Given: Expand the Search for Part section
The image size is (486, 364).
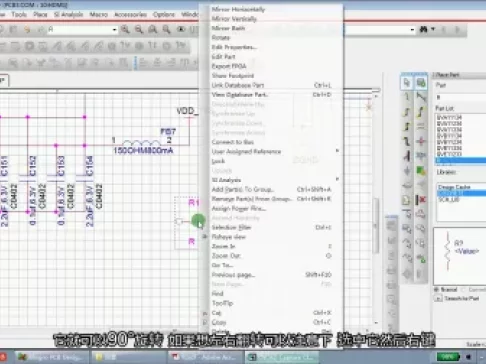Looking at the screenshot, I should [x=438, y=298].
